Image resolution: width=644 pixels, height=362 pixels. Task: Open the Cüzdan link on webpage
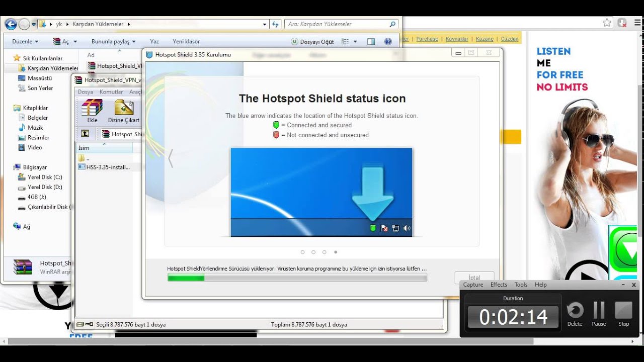[510, 39]
